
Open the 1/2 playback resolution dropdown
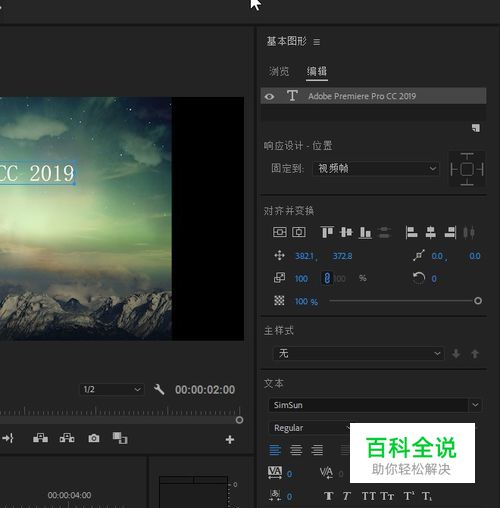click(x=112, y=389)
